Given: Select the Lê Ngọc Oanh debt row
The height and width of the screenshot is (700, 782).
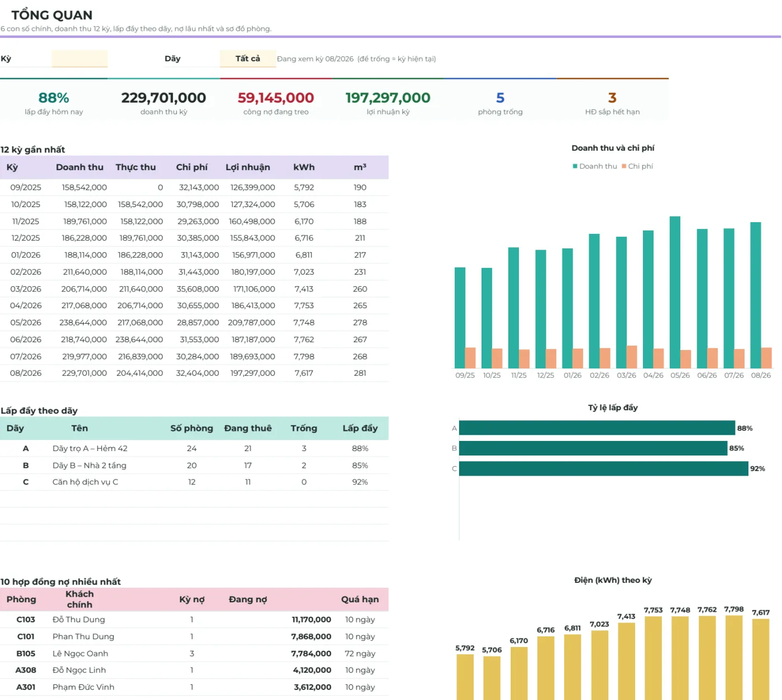Looking at the screenshot, I should (x=194, y=653).
